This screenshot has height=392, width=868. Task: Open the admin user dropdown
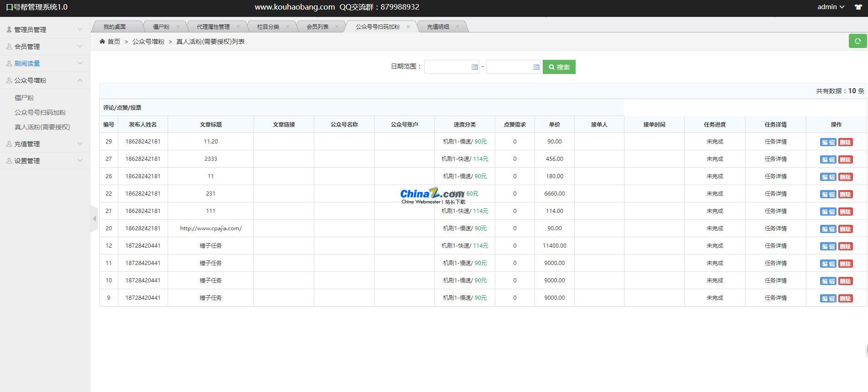click(831, 7)
